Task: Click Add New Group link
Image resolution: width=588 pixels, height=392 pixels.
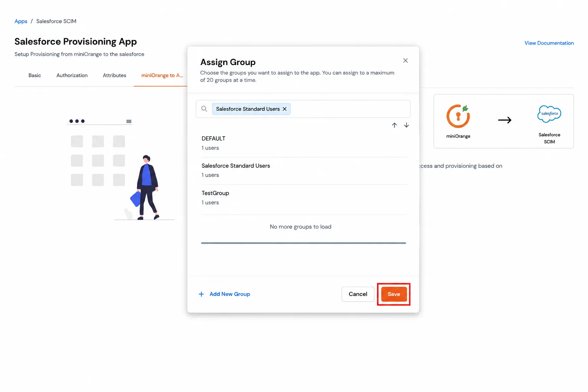Action: coord(230,294)
